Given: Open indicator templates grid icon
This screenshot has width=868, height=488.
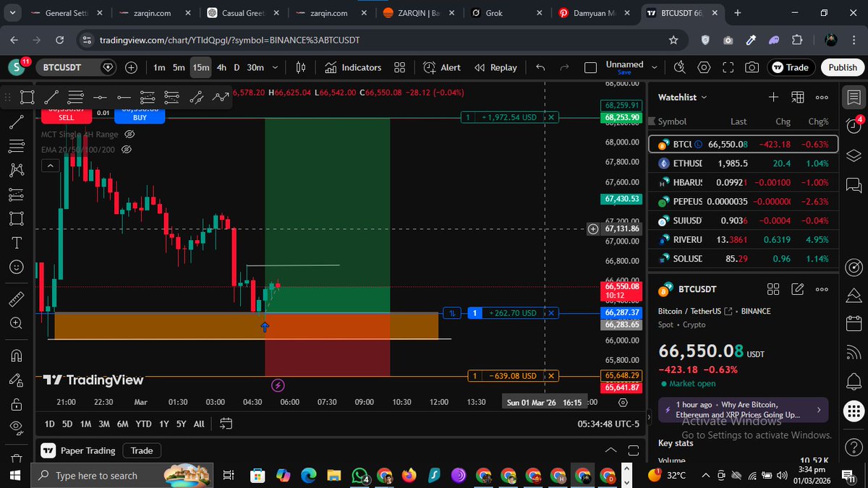Looking at the screenshot, I should point(399,67).
